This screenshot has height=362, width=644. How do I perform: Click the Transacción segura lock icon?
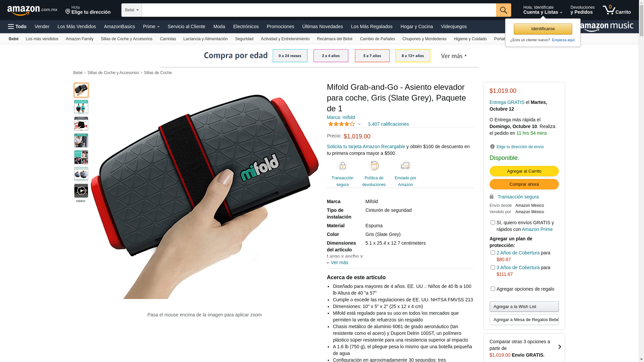tap(342, 166)
